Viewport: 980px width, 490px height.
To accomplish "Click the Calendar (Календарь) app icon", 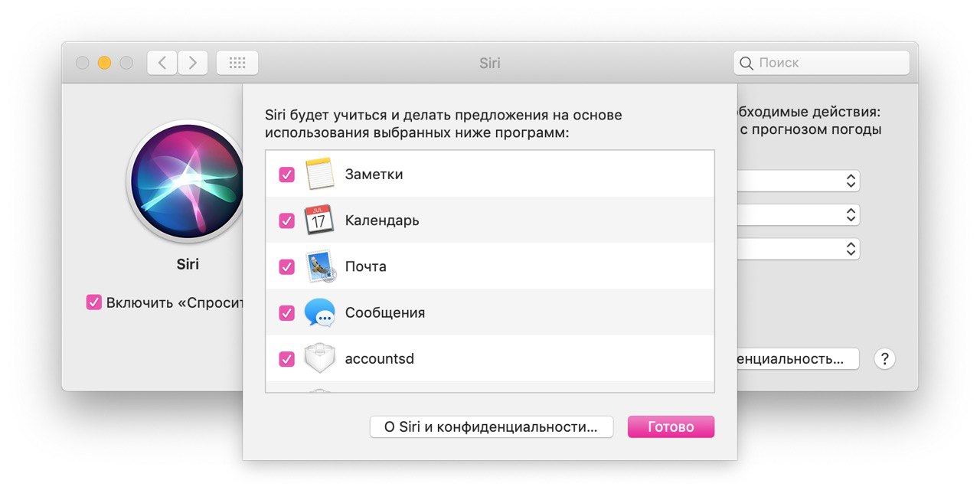I will (x=318, y=220).
